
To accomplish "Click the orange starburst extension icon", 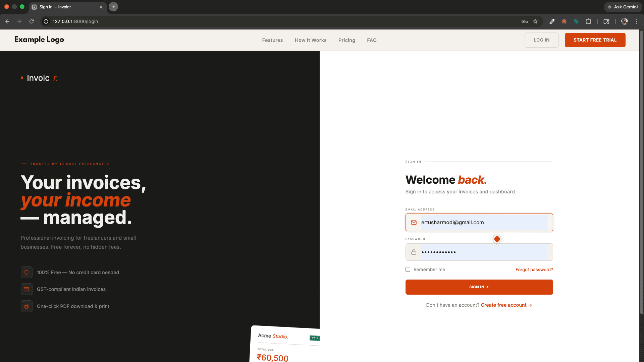I will coord(564,21).
